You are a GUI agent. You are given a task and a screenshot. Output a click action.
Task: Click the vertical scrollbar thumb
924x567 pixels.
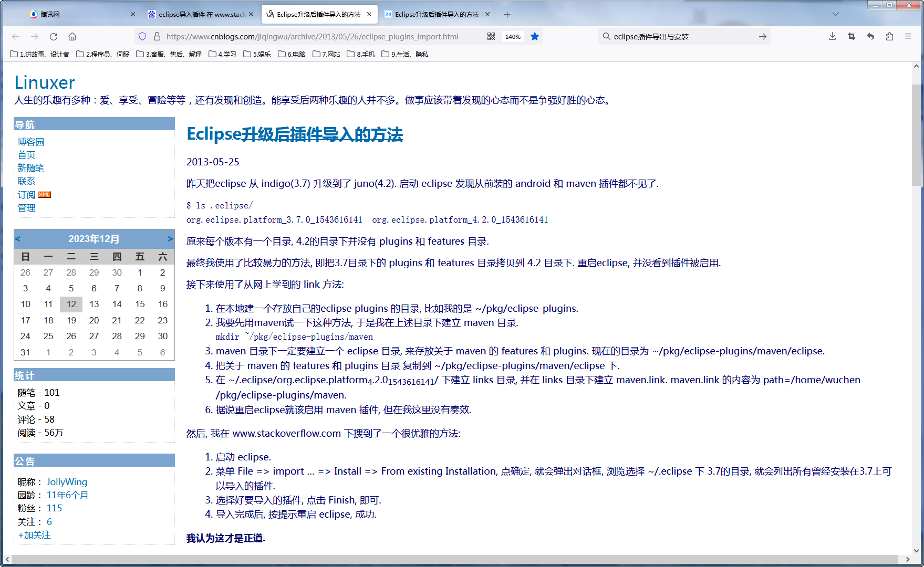click(x=917, y=135)
